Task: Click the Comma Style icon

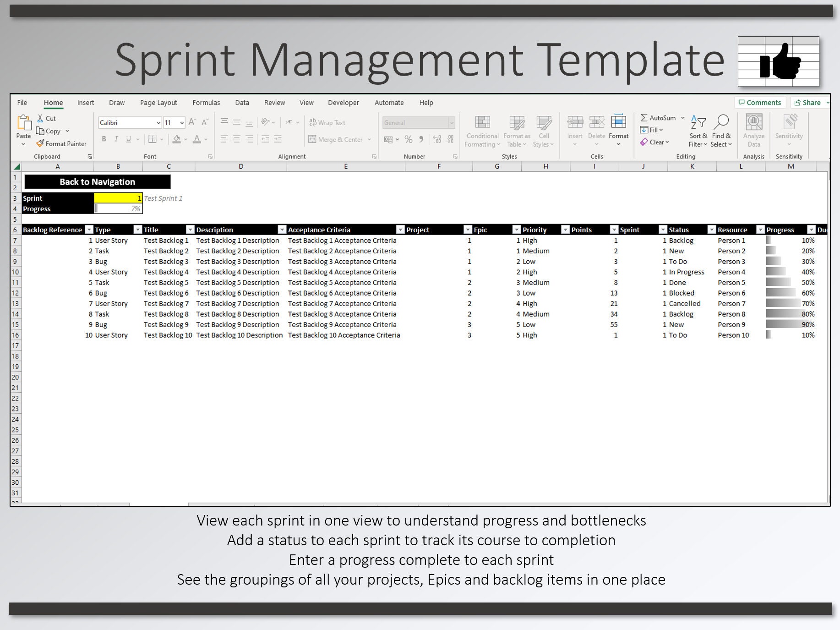Action: click(421, 139)
